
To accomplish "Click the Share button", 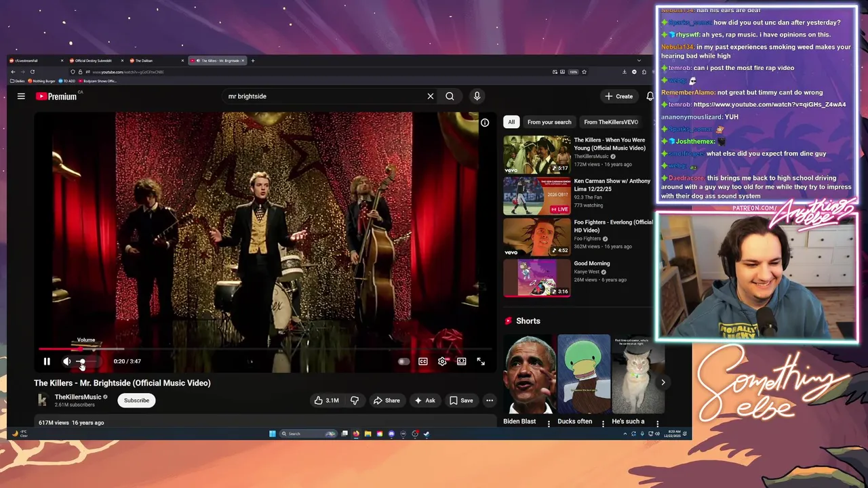I will pyautogui.click(x=387, y=401).
